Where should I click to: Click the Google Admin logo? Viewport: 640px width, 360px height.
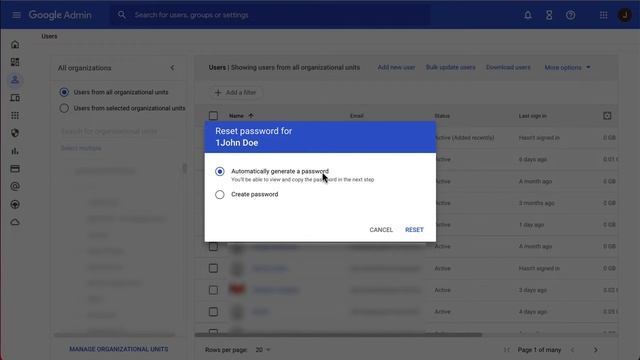pyautogui.click(x=60, y=15)
